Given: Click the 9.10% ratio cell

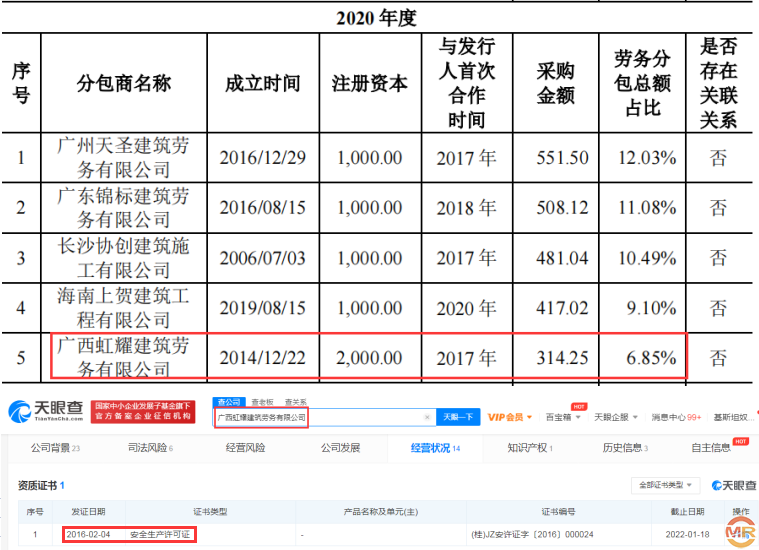Looking at the screenshot, I should (x=651, y=308).
